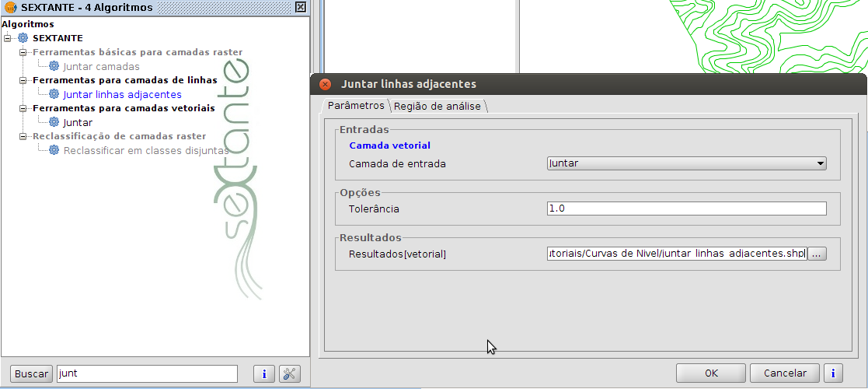The height and width of the screenshot is (389, 868).
Task: Click the Tolerância label
Action: click(375, 209)
